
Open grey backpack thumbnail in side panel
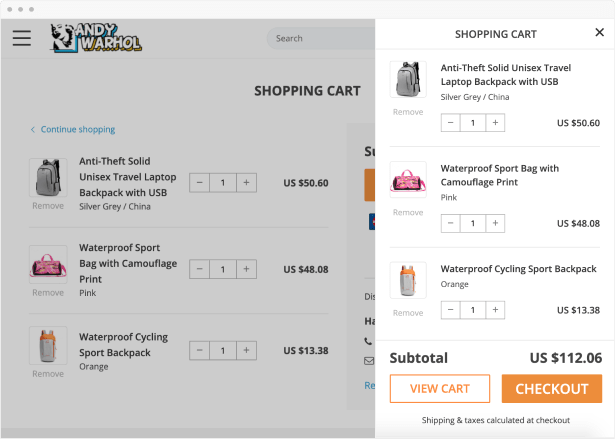point(407,80)
